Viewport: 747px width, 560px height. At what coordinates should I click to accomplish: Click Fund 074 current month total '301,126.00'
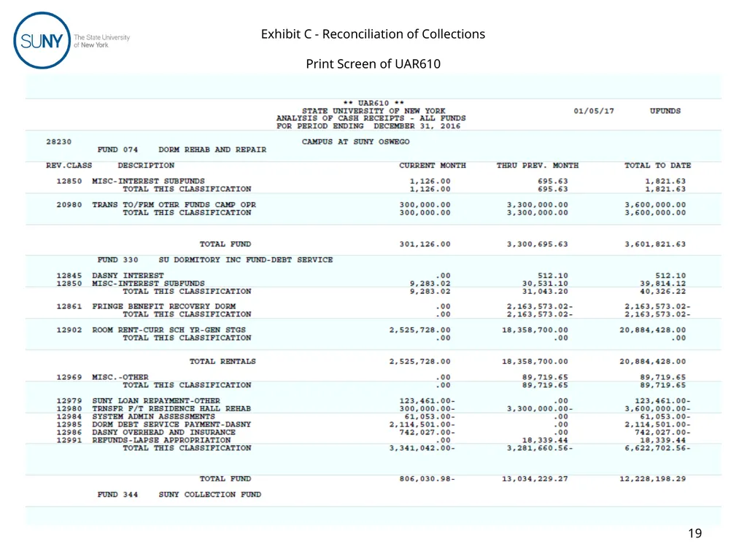click(x=425, y=244)
